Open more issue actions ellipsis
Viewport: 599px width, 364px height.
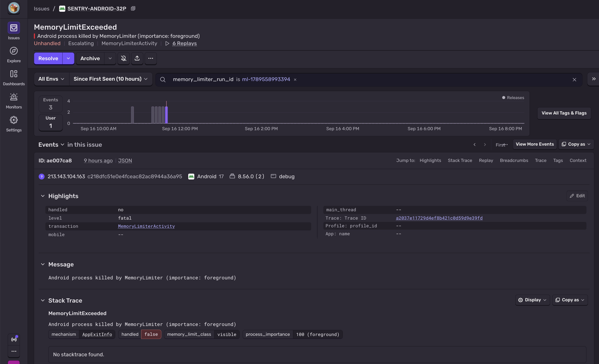pyautogui.click(x=151, y=58)
